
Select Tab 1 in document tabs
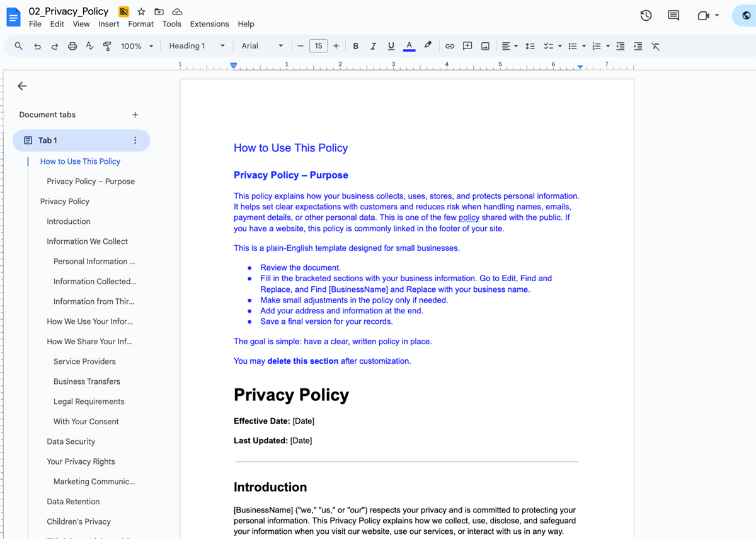81,141
